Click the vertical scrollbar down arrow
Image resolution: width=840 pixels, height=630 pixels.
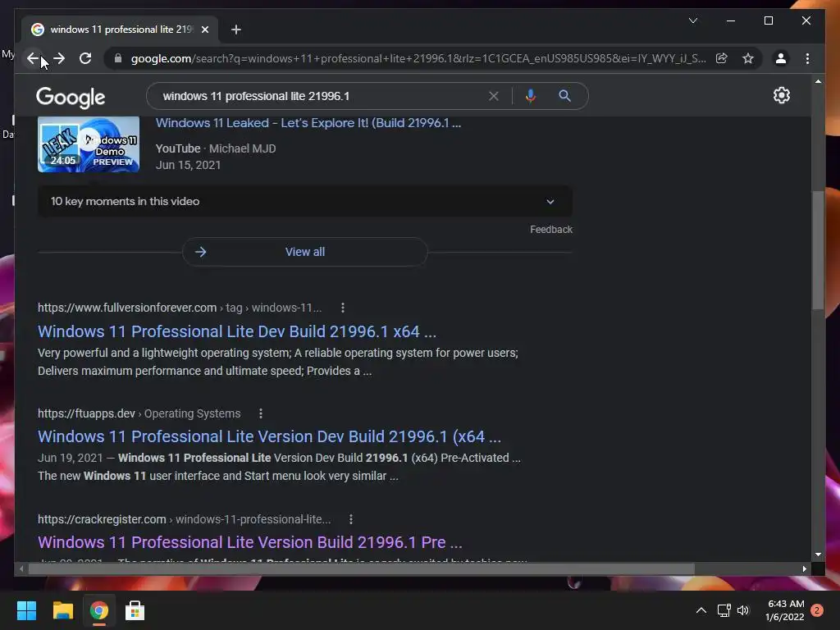click(818, 555)
